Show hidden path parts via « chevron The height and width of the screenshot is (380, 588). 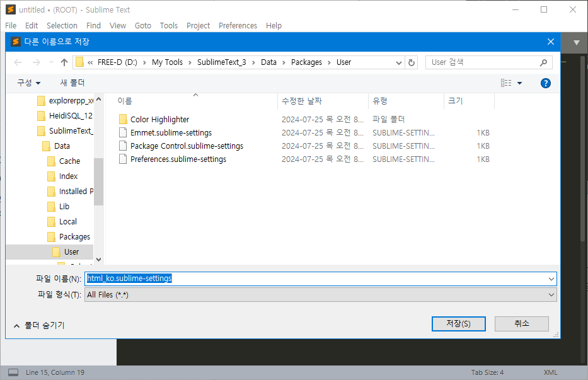pos(90,62)
